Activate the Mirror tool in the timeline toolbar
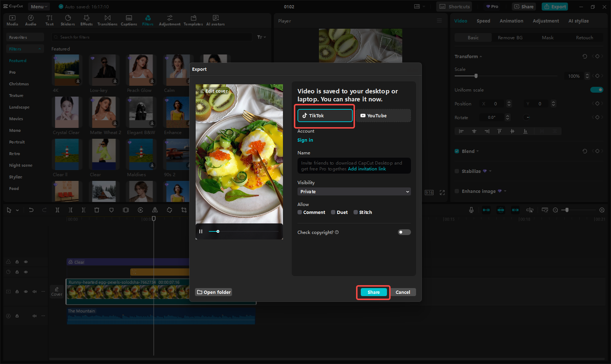This screenshot has height=364, width=611. [x=154, y=209]
